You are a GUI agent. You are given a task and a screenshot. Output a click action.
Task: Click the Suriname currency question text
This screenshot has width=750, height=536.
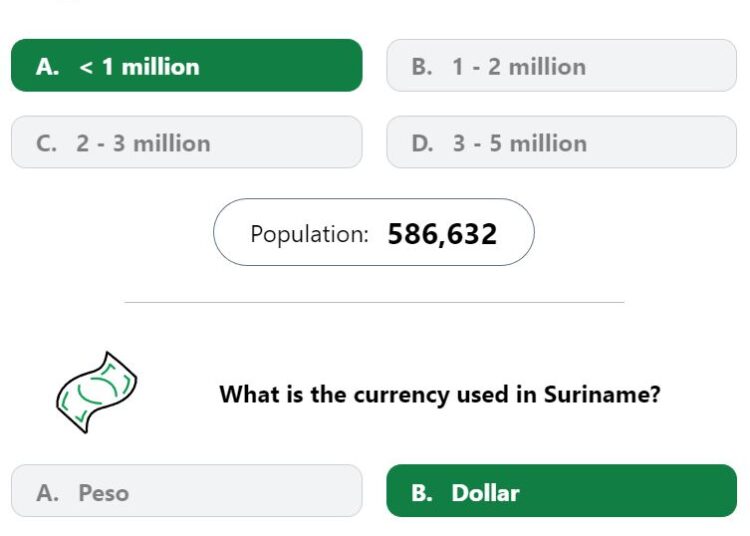point(440,394)
